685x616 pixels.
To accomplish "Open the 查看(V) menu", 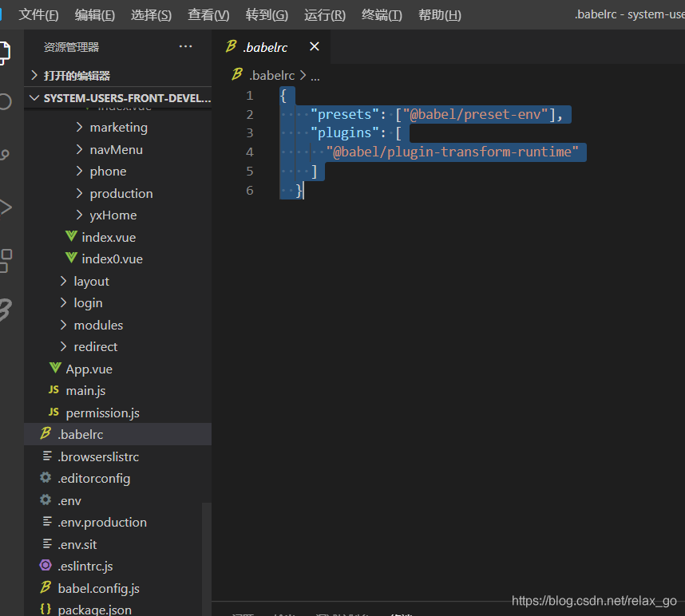I will [x=208, y=15].
